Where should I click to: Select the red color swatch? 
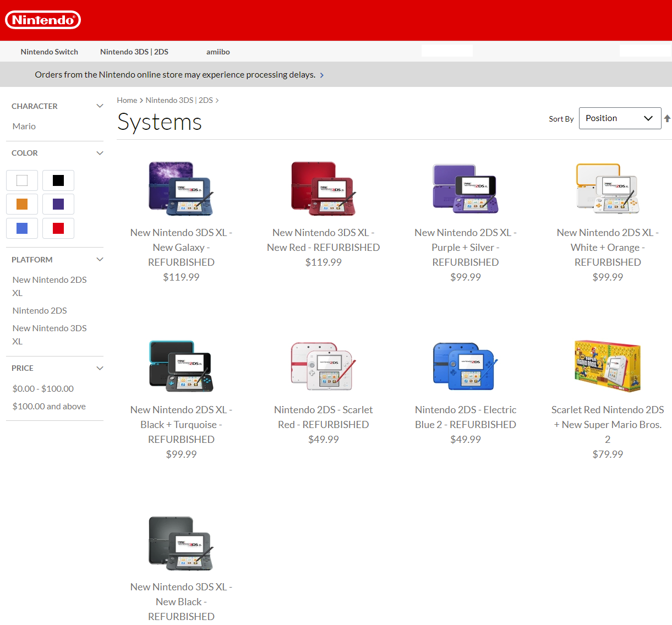coord(58,228)
